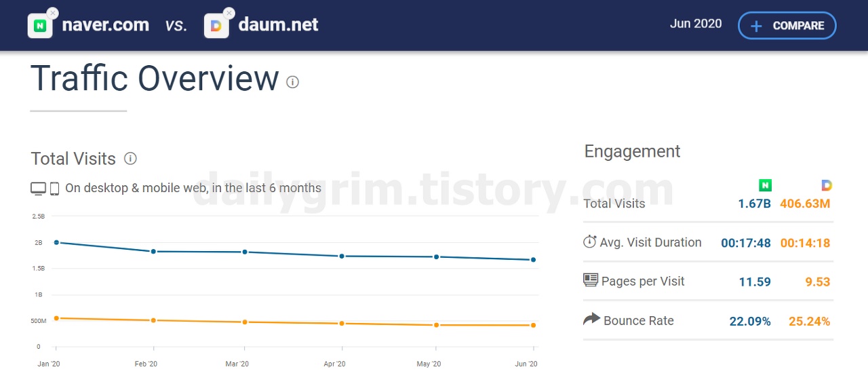This screenshot has height=380, width=868.
Task: Click the info icon beside Total Visits
Action: pos(130,159)
